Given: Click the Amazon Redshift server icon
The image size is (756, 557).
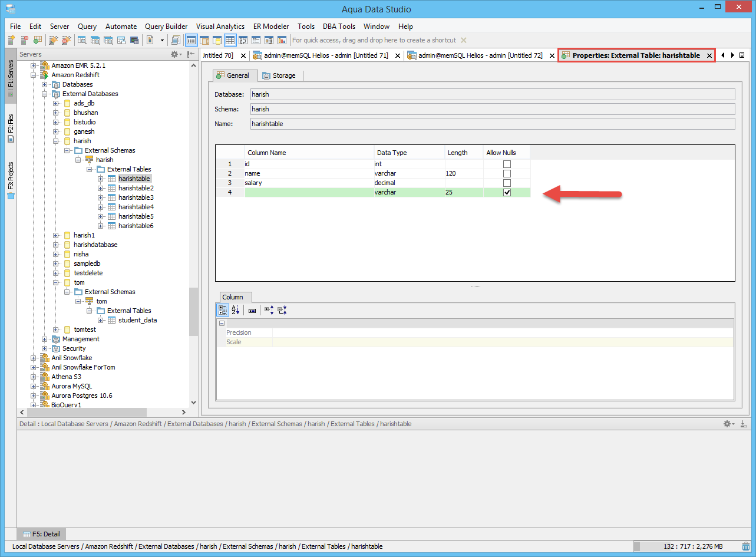Looking at the screenshot, I should coord(45,75).
